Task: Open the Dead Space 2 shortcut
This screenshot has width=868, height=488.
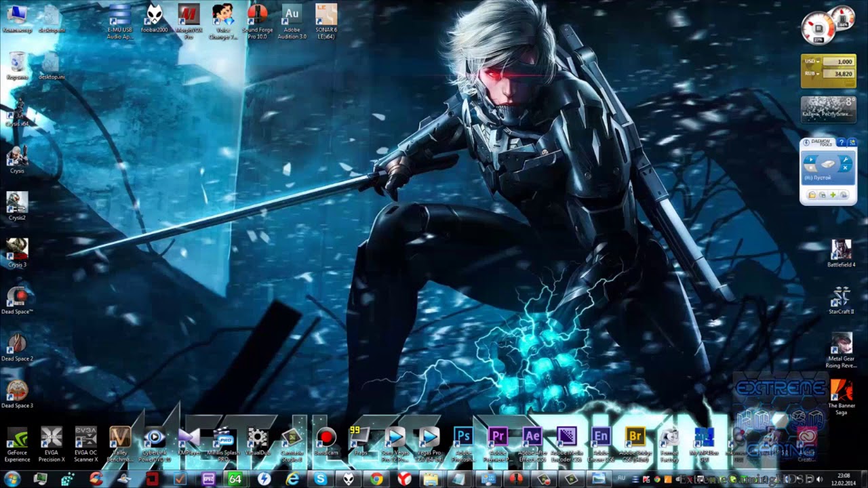Action: [x=17, y=347]
